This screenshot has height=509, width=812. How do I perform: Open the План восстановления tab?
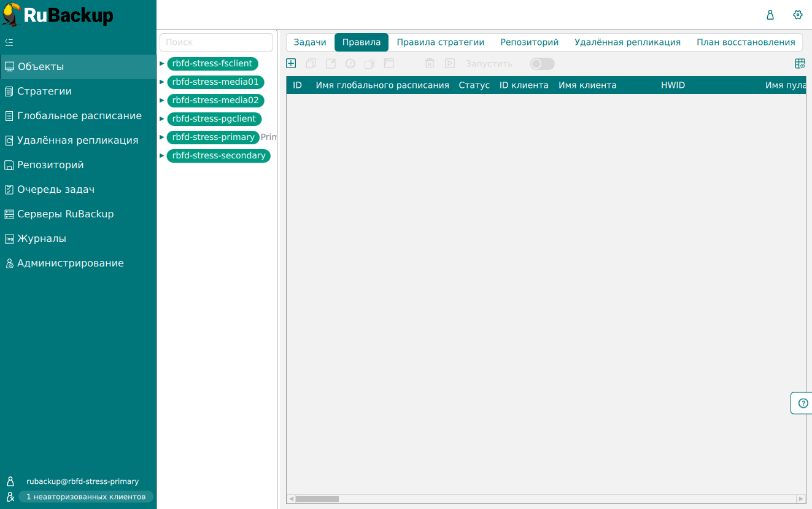coord(746,42)
